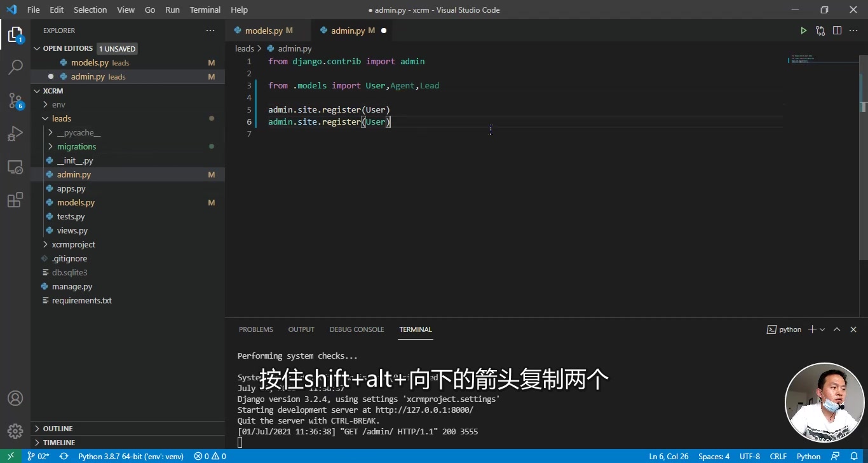Viewport: 868px width, 463px height.
Task: Click the leads breadcrumb in the editor
Action: [245, 48]
